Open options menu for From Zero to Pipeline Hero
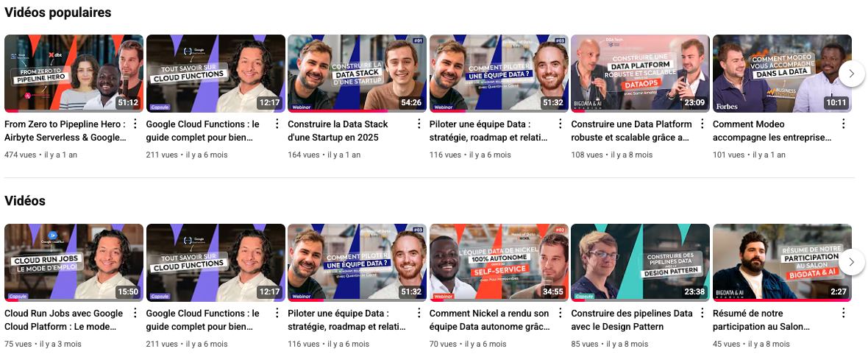The image size is (868, 357). 135,124
